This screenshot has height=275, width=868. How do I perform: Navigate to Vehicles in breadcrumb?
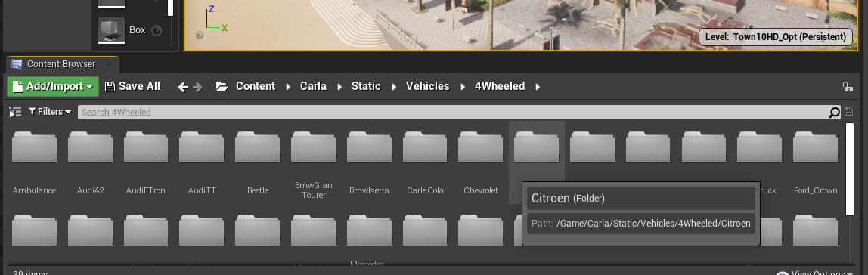click(x=427, y=86)
